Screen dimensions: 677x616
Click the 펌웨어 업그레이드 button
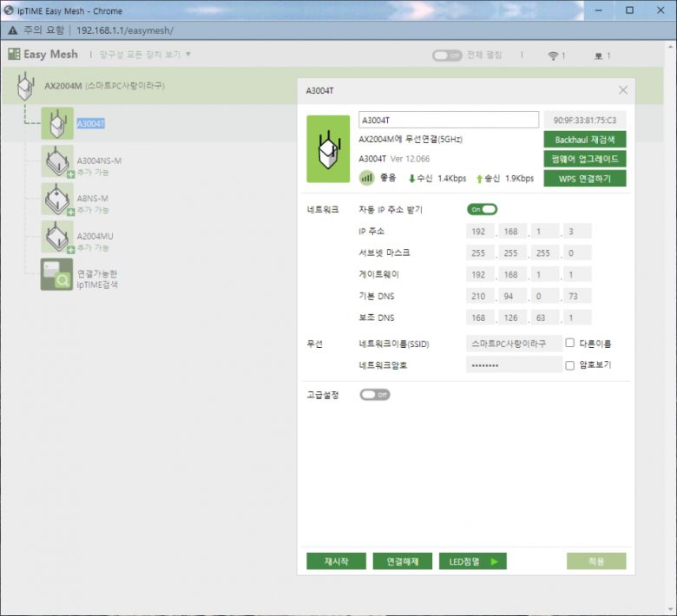585,159
